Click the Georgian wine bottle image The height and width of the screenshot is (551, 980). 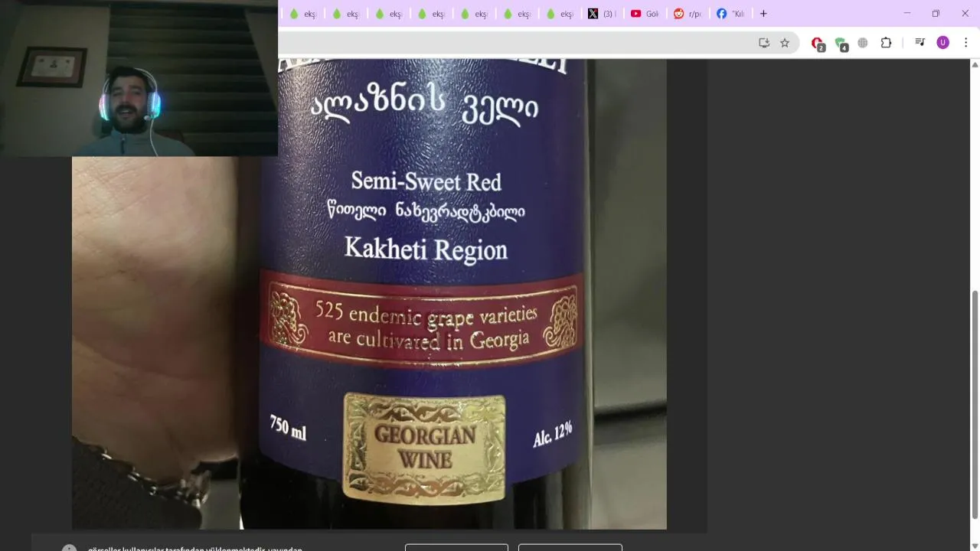(x=369, y=295)
